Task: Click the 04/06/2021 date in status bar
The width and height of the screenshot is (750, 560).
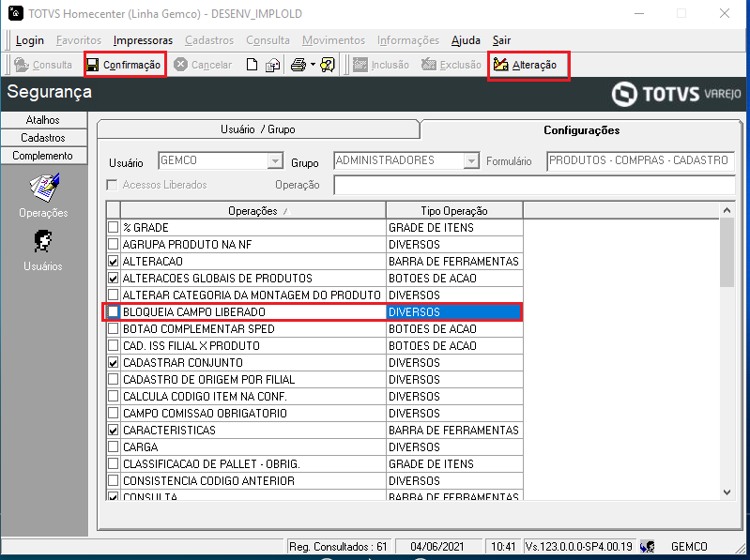Action: [x=437, y=547]
